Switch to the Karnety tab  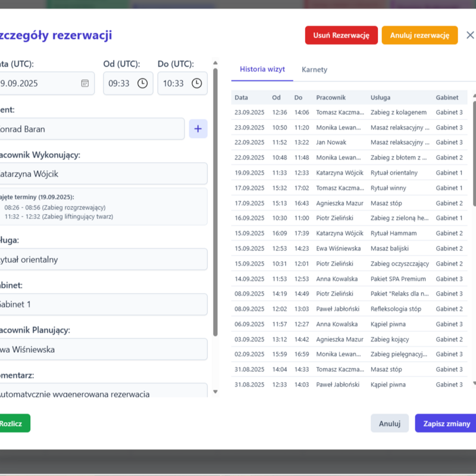tap(314, 70)
